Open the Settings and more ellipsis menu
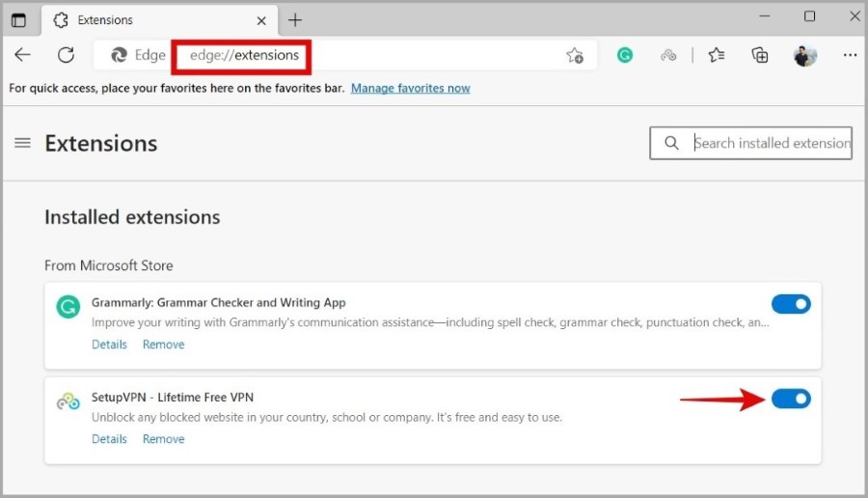The image size is (868, 498). coord(850,55)
